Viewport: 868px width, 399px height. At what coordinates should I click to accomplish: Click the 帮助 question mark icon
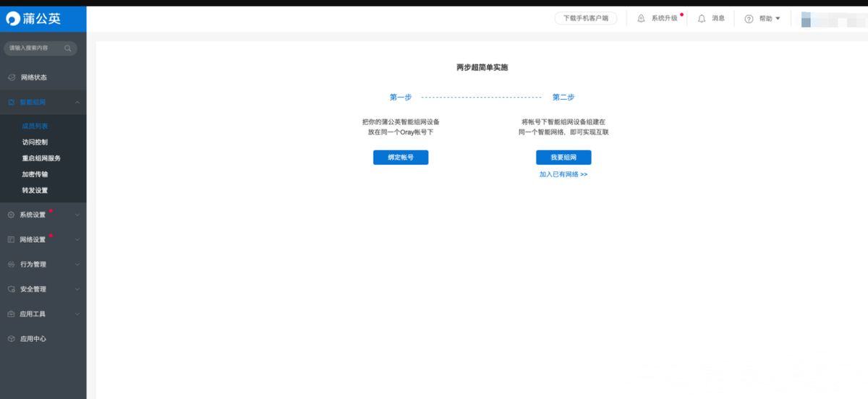click(x=749, y=19)
